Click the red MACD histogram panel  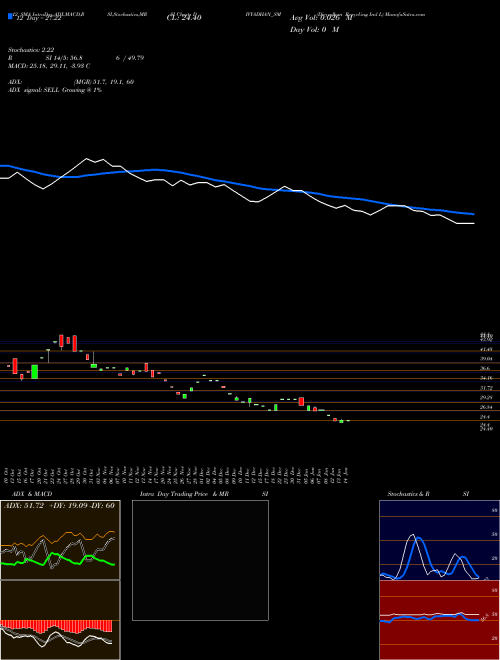coord(60,620)
